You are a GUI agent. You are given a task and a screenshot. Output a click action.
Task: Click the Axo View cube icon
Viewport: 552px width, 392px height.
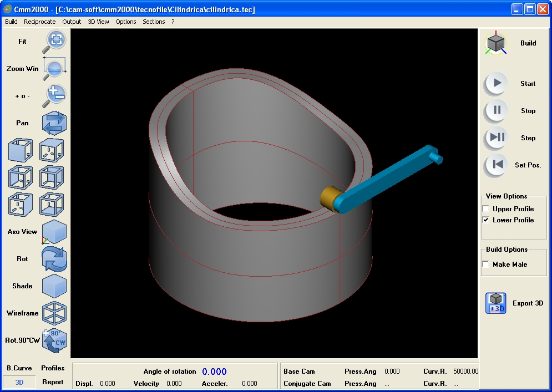(x=54, y=232)
